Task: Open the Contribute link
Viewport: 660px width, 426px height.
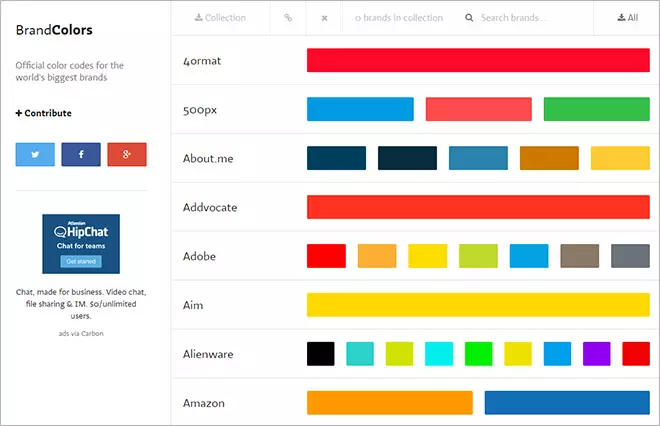Action: point(43,113)
